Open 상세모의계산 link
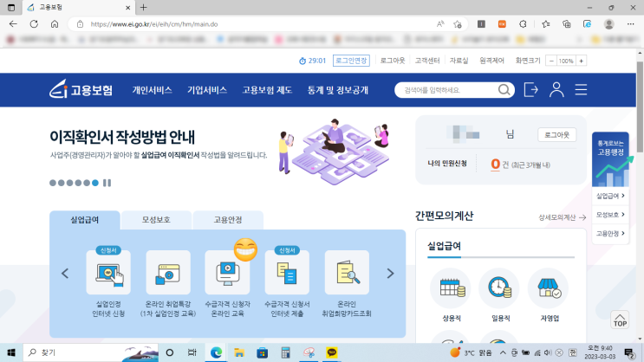This screenshot has width=644, height=362. [x=562, y=217]
